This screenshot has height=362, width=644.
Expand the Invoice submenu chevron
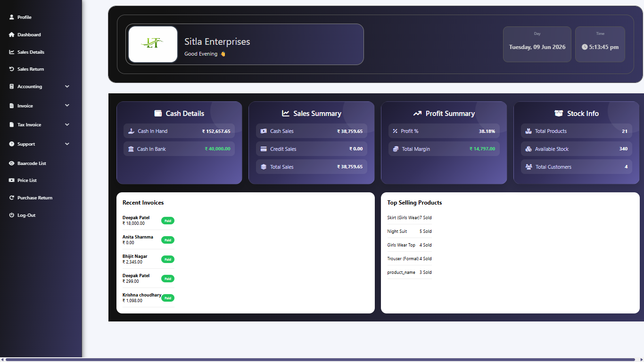(x=67, y=106)
